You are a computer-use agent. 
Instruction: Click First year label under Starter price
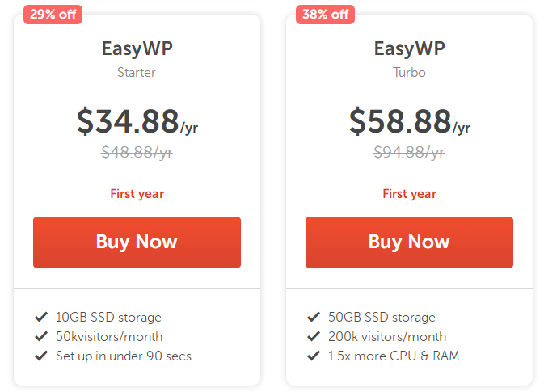click(137, 194)
